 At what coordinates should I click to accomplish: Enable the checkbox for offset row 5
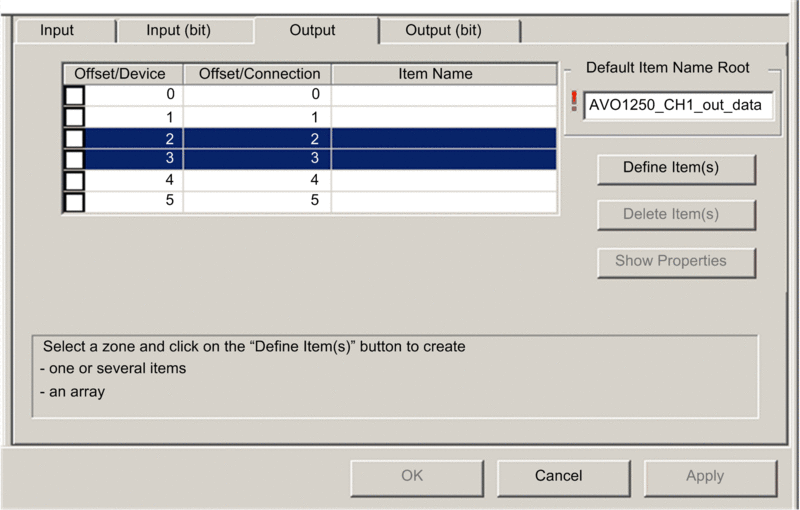(75, 201)
